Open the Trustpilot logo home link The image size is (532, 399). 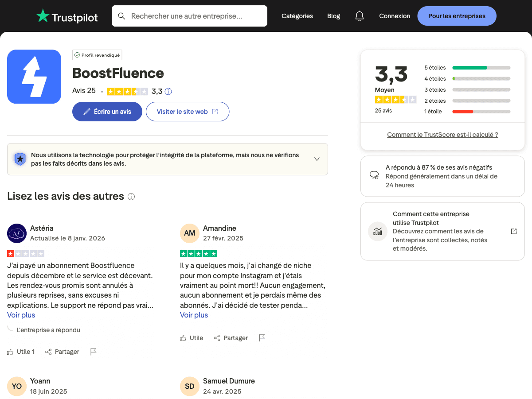(67, 16)
